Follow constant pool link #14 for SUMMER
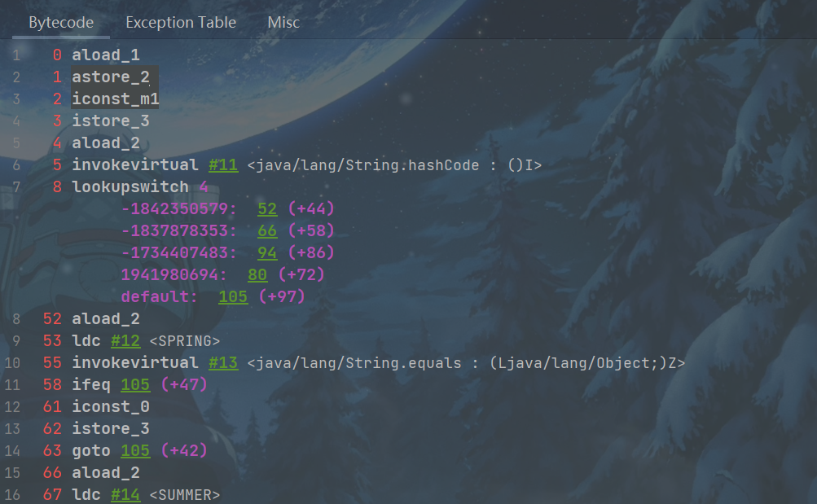Image resolution: width=817 pixels, height=504 pixels. point(125,494)
